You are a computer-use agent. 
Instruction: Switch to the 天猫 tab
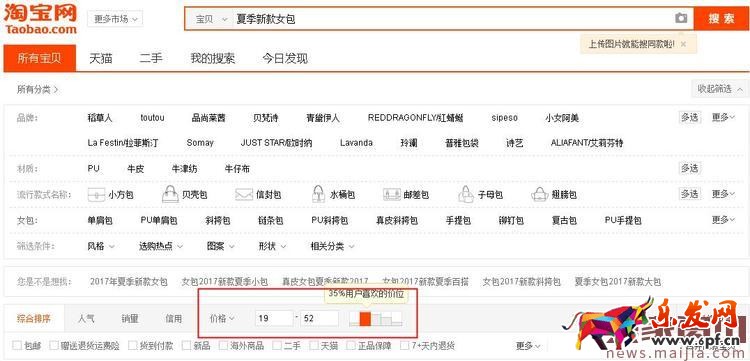tap(101, 58)
